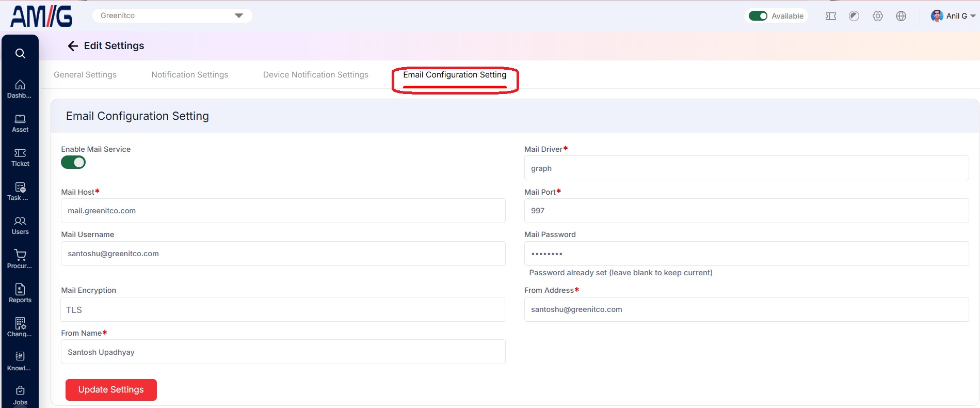The height and width of the screenshot is (408, 980).
Task: Click the From Name field
Action: click(x=283, y=352)
